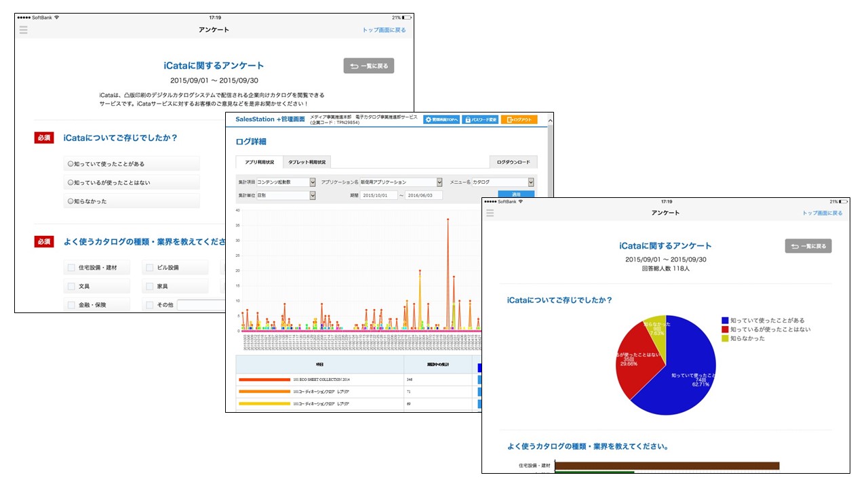This screenshot has height=488, width=868.
Task: Click tallest orange peak in the log chart
Action: tap(448, 220)
